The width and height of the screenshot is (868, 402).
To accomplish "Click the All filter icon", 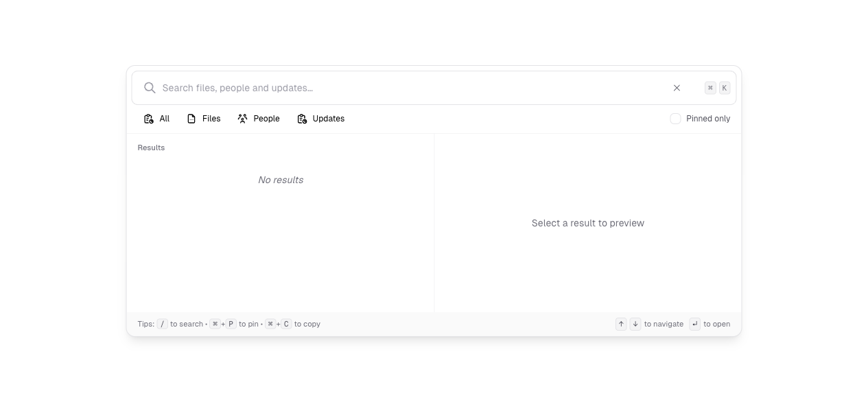I will pos(148,118).
